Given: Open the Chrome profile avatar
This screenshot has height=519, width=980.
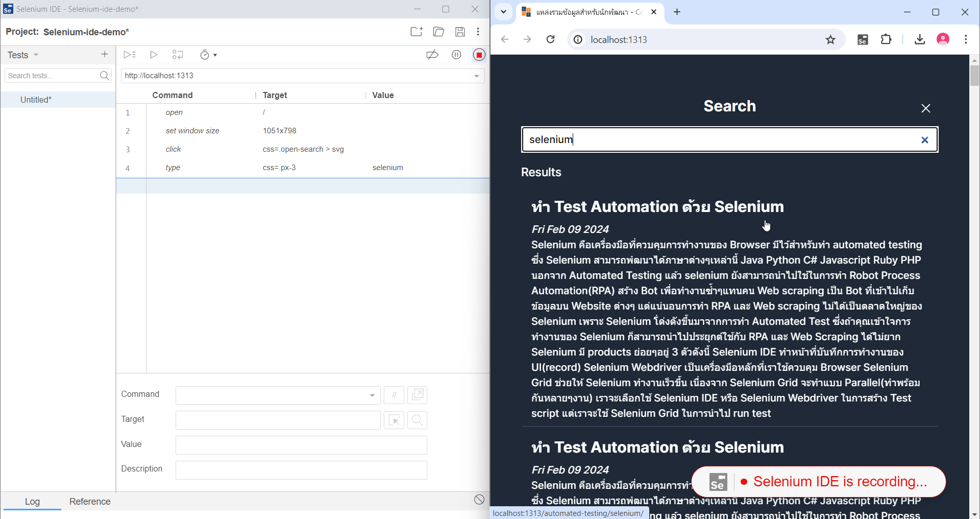Looking at the screenshot, I should (x=943, y=39).
